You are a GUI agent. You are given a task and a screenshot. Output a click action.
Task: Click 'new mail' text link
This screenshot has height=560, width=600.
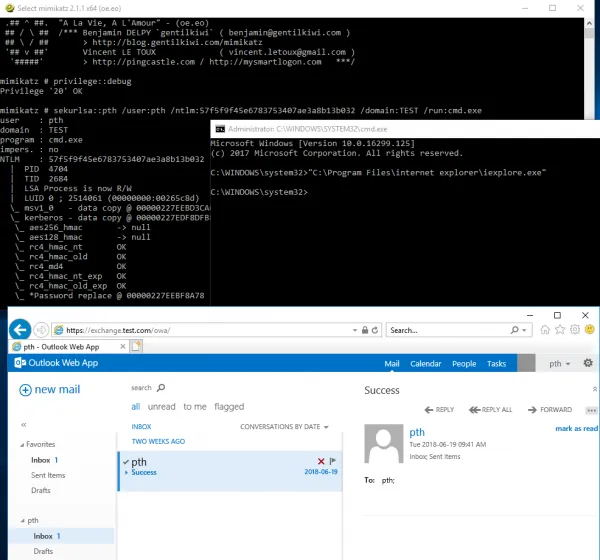(57, 390)
